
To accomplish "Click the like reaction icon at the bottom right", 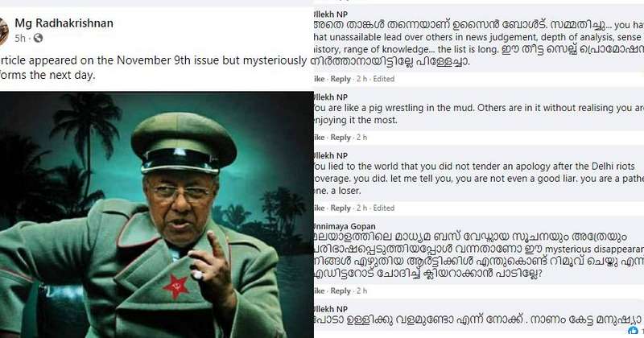I will point(633,330).
